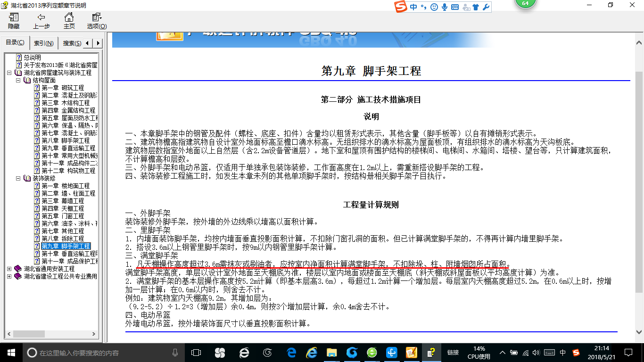The image size is (644, 362).
Task: Open File Explorer from the taskbar
Action: (x=332, y=352)
